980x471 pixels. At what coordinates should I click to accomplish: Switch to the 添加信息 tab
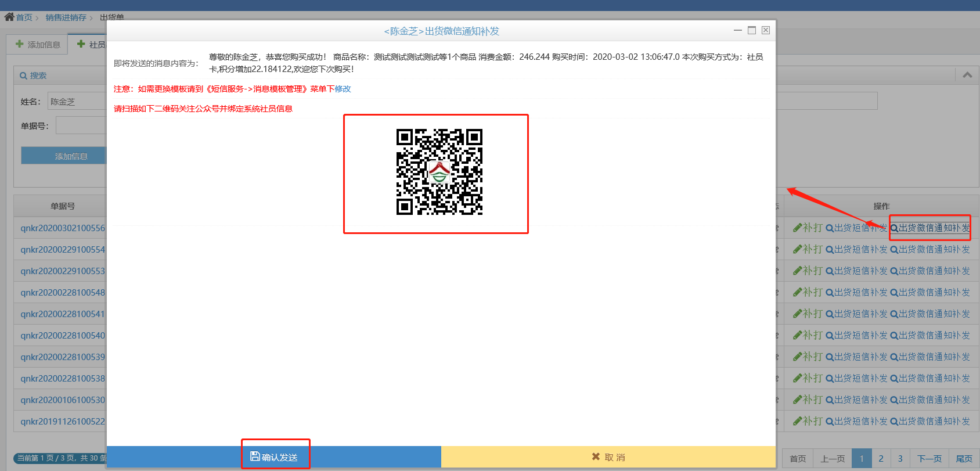pos(38,44)
